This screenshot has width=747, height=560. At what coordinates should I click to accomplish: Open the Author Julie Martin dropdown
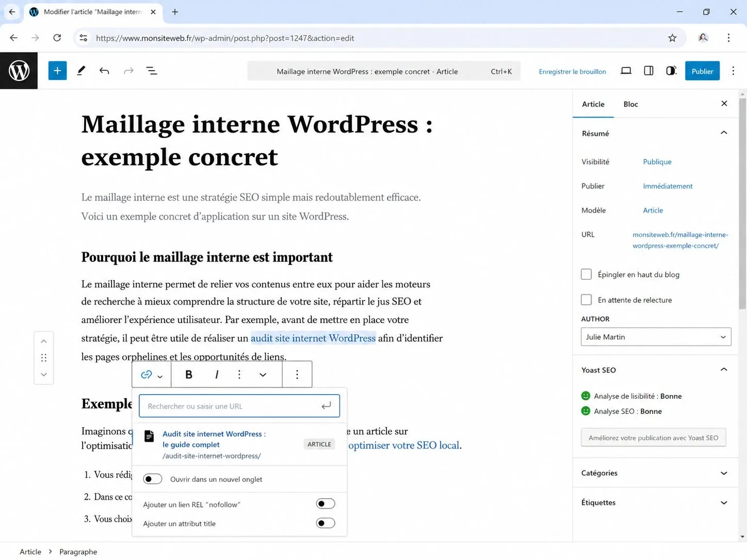(656, 337)
